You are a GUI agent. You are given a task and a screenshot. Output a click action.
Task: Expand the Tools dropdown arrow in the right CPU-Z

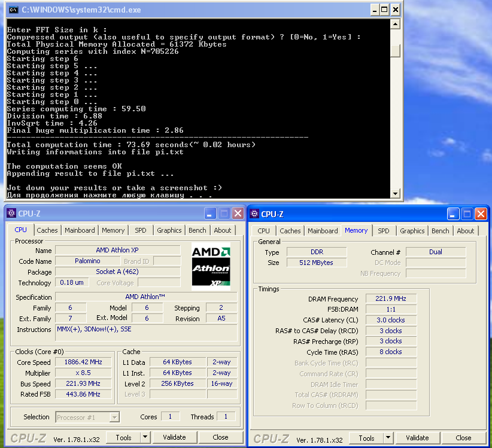click(x=388, y=438)
